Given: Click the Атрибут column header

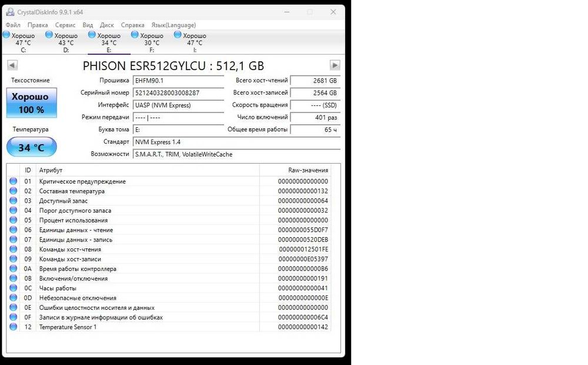Looking at the screenshot, I should [x=148, y=170].
